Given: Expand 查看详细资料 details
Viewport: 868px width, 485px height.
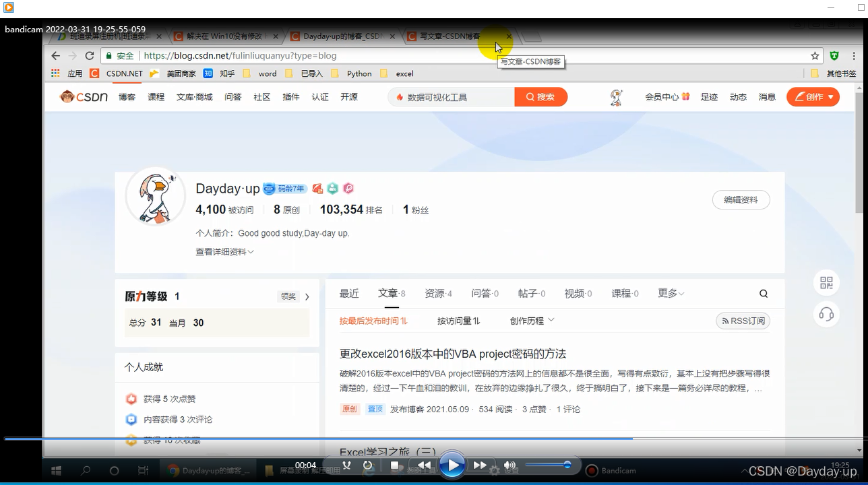Looking at the screenshot, I should click(x=224, y=252).
